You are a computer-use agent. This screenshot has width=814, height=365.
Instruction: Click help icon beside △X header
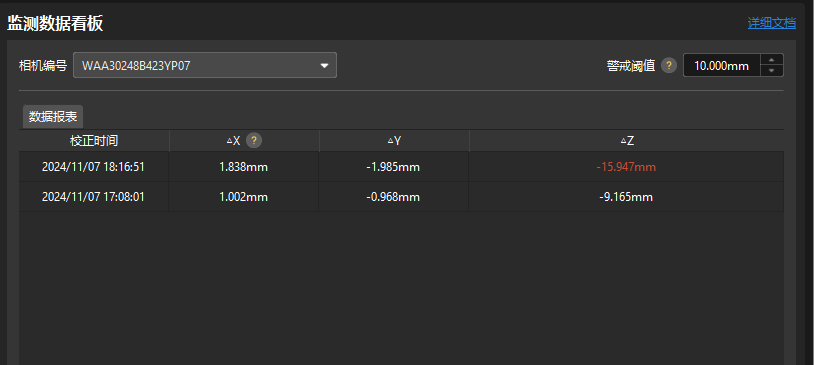(x=253, y=141)
